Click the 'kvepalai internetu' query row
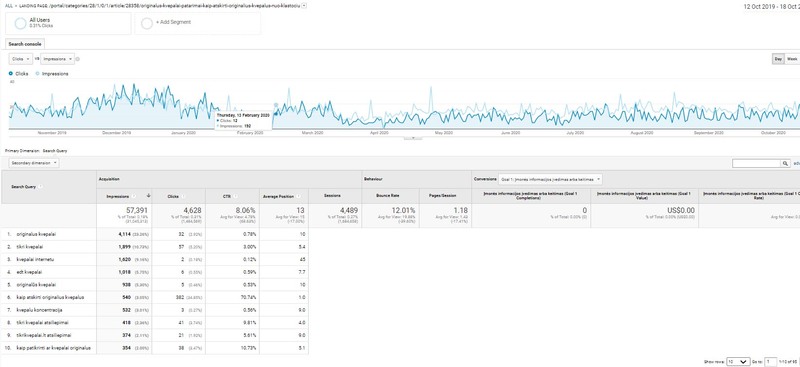This screenshot has width=800, height=367. point(35,259)
